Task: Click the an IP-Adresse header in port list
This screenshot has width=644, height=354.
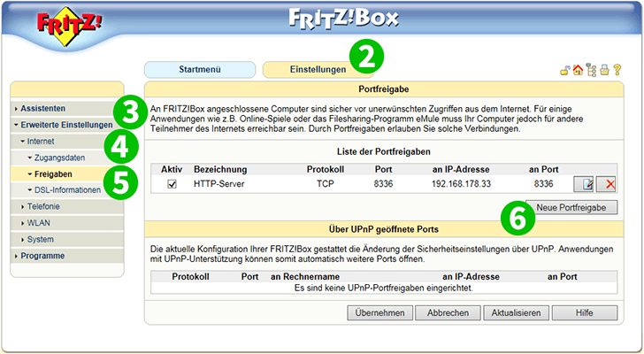Action: tap(461, 170)
